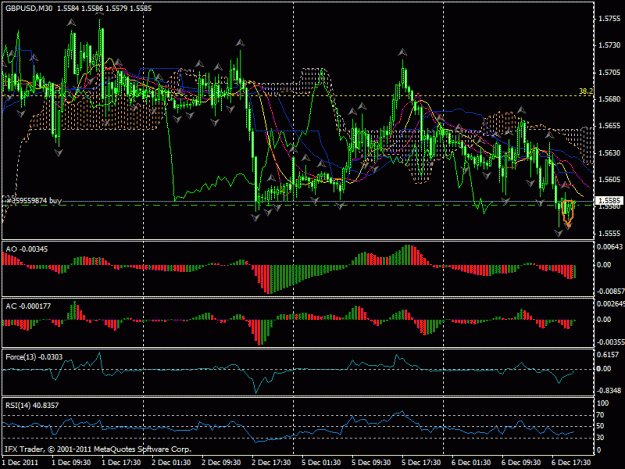Click the 2 Dec 17:30 time axis label

coord(271,462)
